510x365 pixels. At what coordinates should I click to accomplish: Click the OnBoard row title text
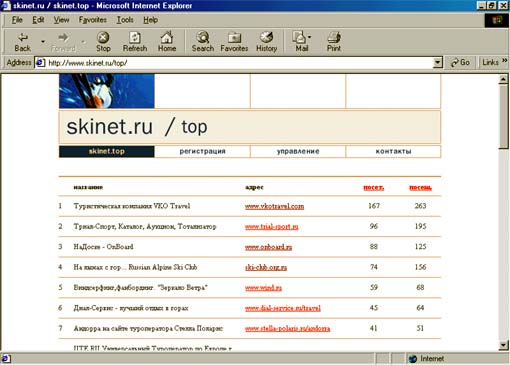103,247
